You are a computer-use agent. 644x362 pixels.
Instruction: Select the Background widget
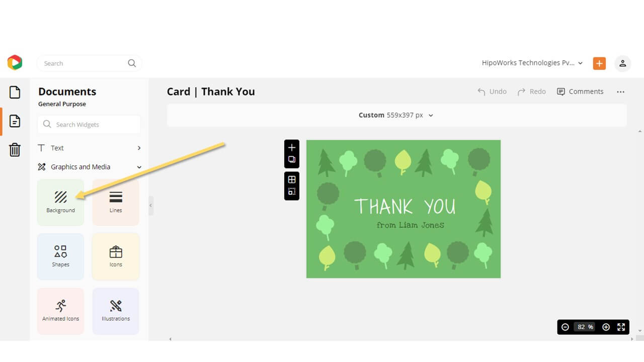point(60,202)
